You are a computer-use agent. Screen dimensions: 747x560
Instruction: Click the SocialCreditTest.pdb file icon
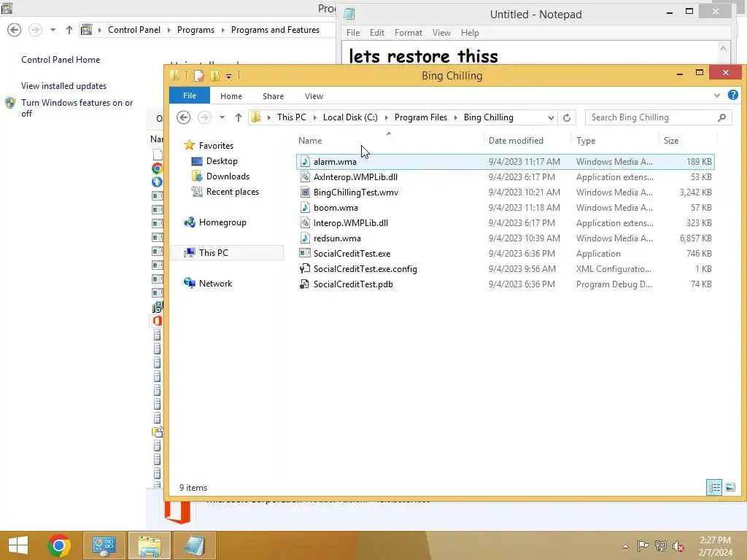[x=304, y=284]
